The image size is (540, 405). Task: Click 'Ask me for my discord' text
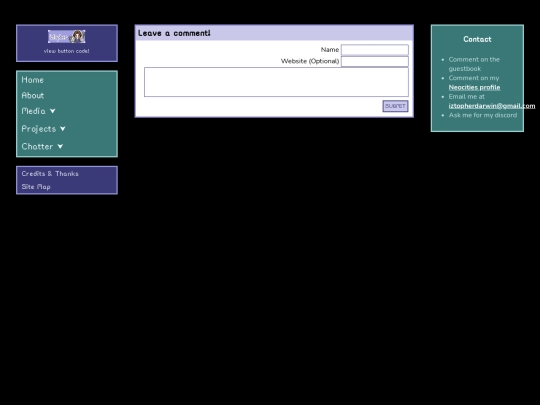(483, 115)
